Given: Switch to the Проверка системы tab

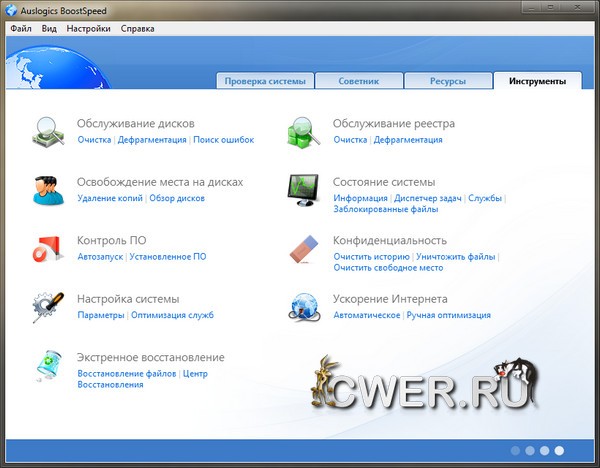Looking at the screenshot, I should click(265, 81).
